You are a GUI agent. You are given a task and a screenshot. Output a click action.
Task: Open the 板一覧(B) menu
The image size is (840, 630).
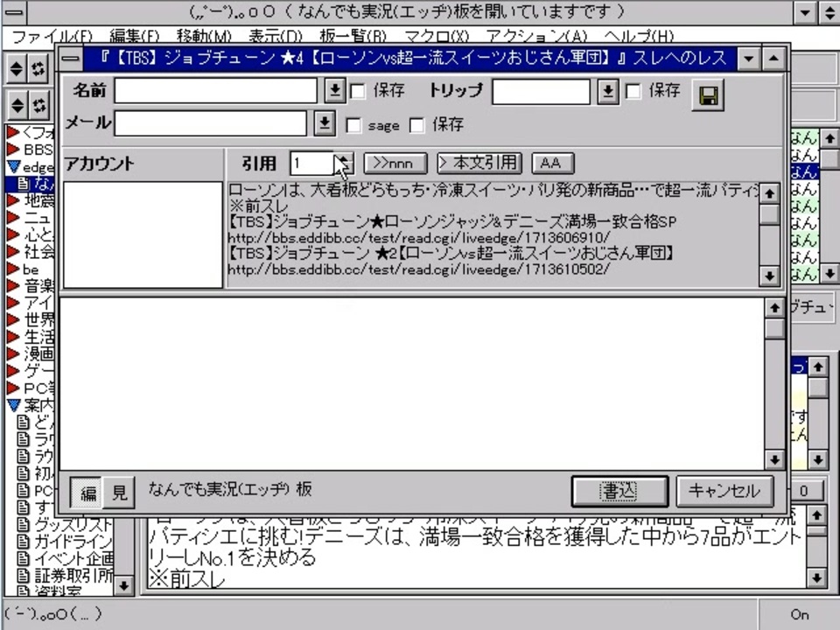coord(353,36)
